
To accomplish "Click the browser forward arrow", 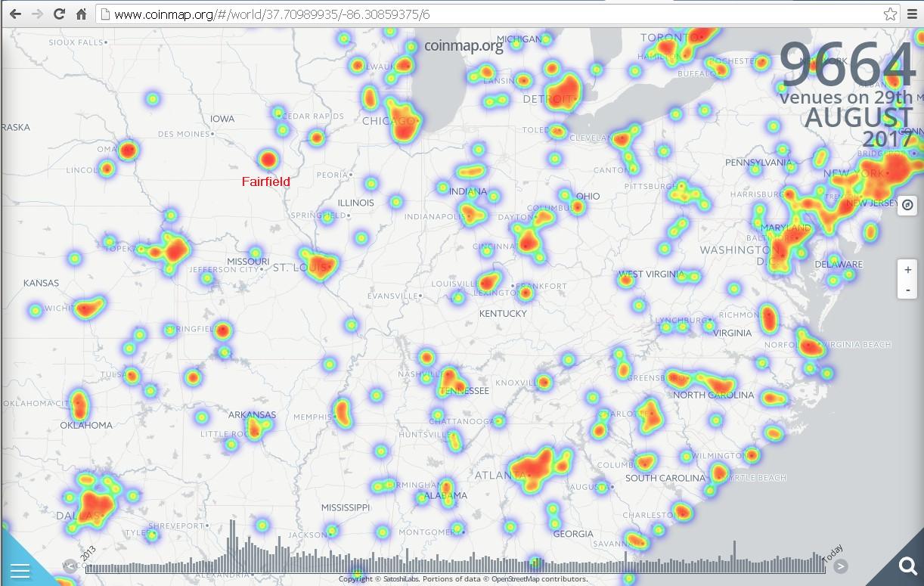I will (37, 14).
